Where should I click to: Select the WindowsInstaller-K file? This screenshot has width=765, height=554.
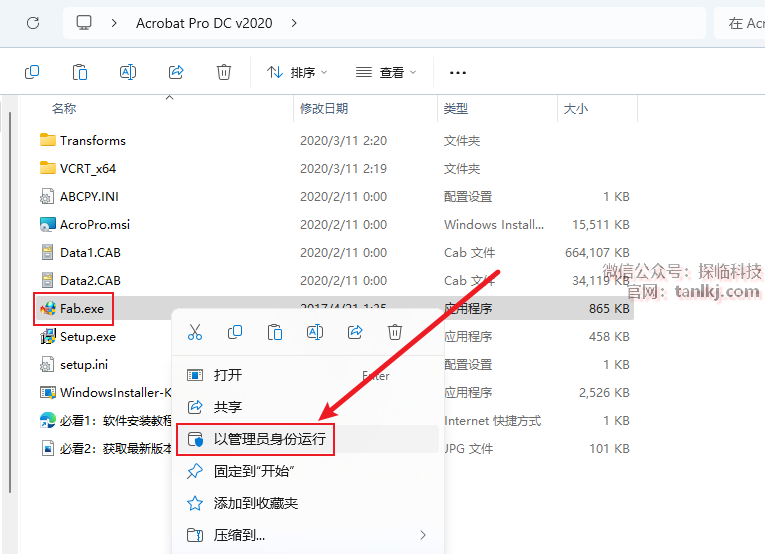116,393
